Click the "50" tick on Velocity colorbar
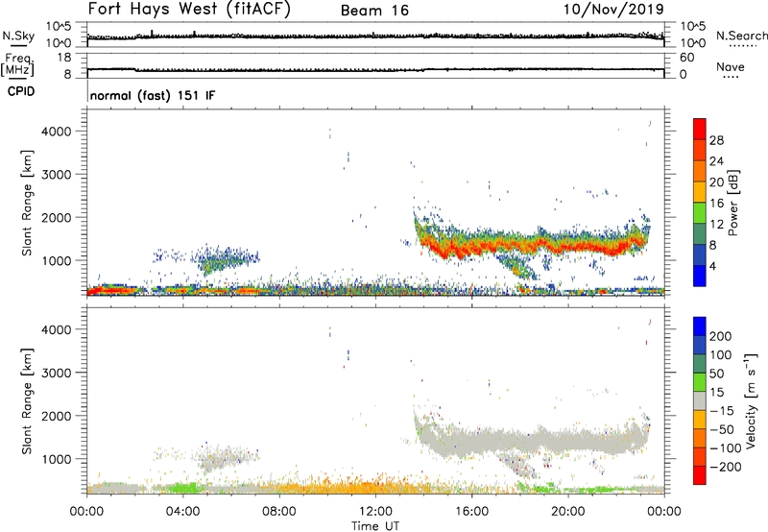 point(716,374)
